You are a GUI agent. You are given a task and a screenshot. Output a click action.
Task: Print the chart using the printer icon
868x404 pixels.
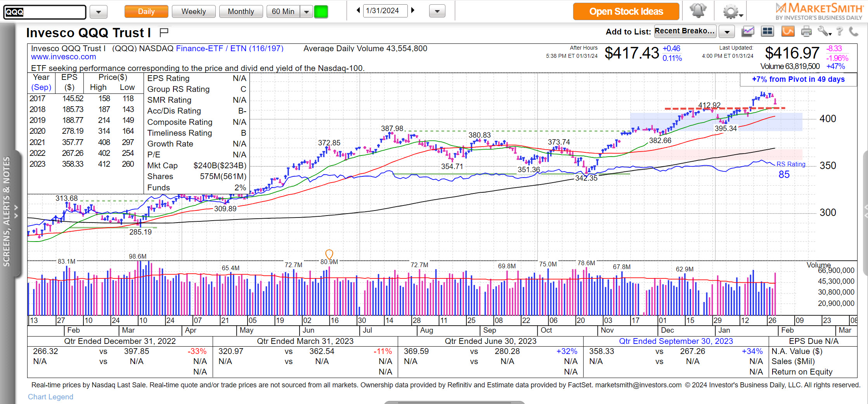[807, 31]
